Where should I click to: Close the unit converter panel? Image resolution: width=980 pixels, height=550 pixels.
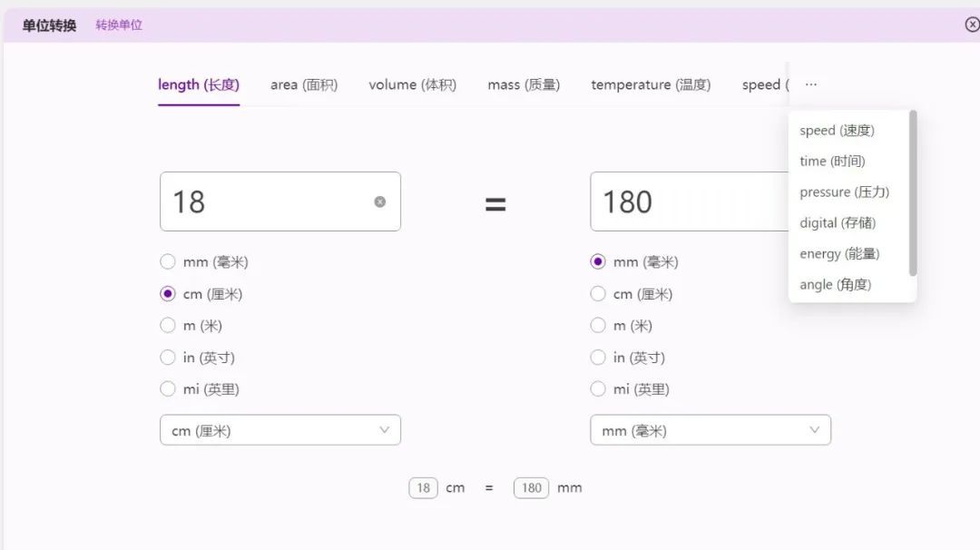click(x=972, y=25)
